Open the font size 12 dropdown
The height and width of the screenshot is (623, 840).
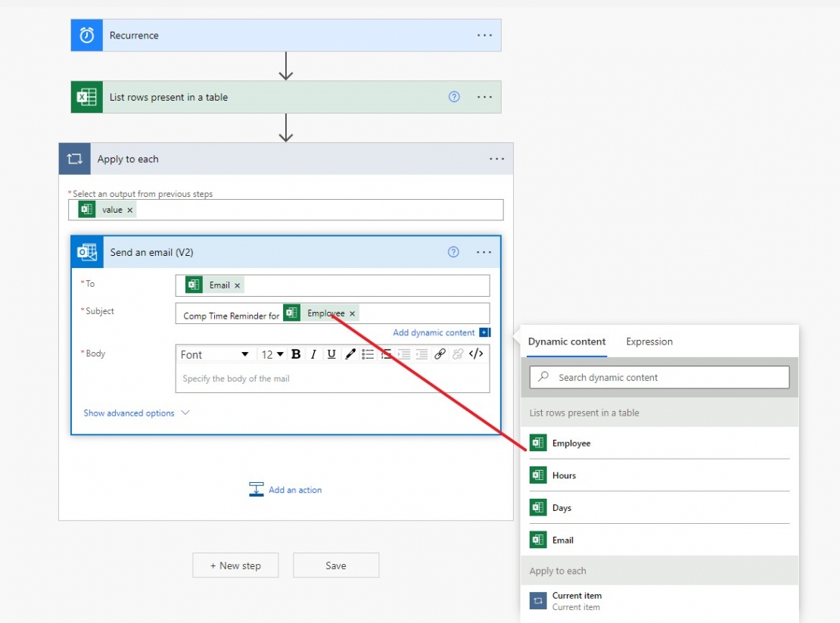point(269,354)
